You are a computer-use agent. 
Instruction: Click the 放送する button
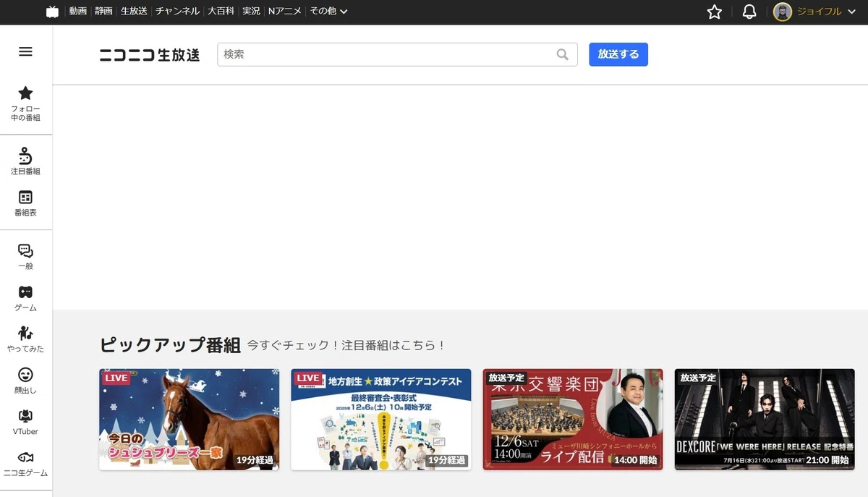click(x=618, y=54)
